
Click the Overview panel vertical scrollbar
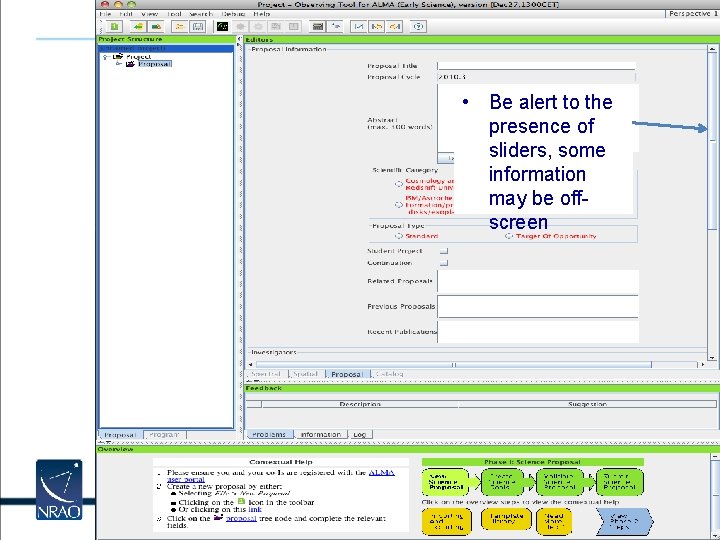coord(715,495)
